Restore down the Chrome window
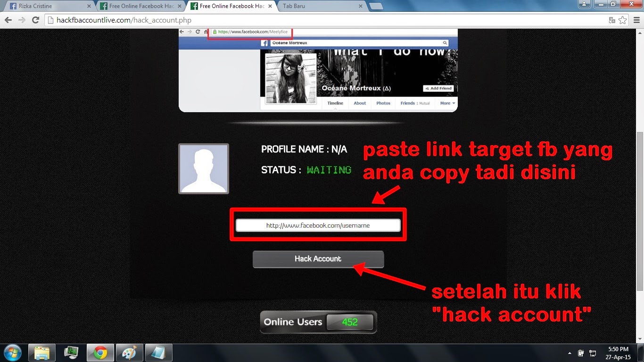Image resolution: width=644 pixels, height=362 pixels. [613, 4]
